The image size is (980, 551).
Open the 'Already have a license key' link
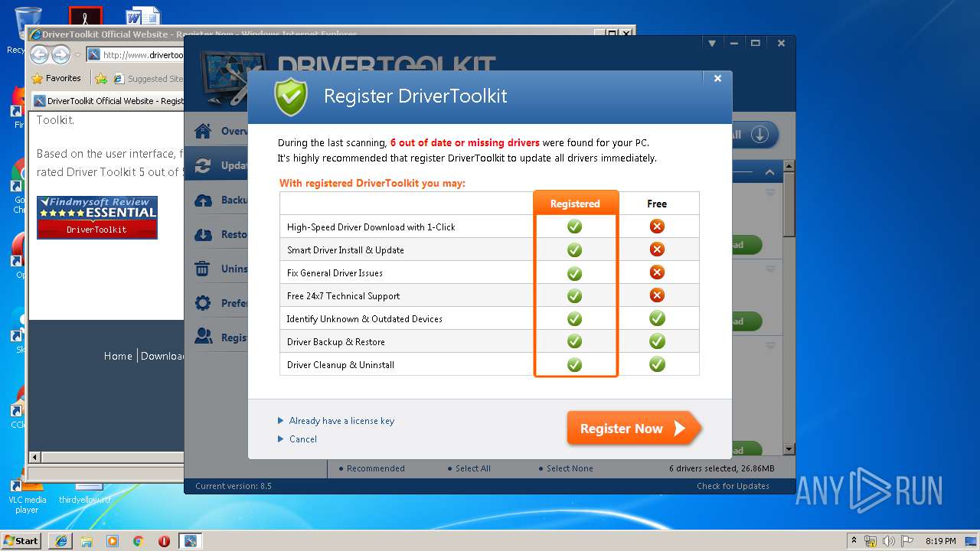pos(341,421)
